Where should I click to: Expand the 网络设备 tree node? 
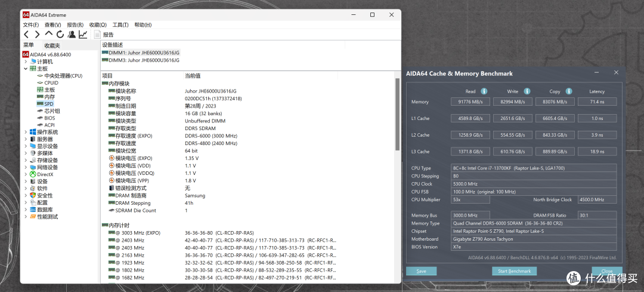tap(26, 167)
